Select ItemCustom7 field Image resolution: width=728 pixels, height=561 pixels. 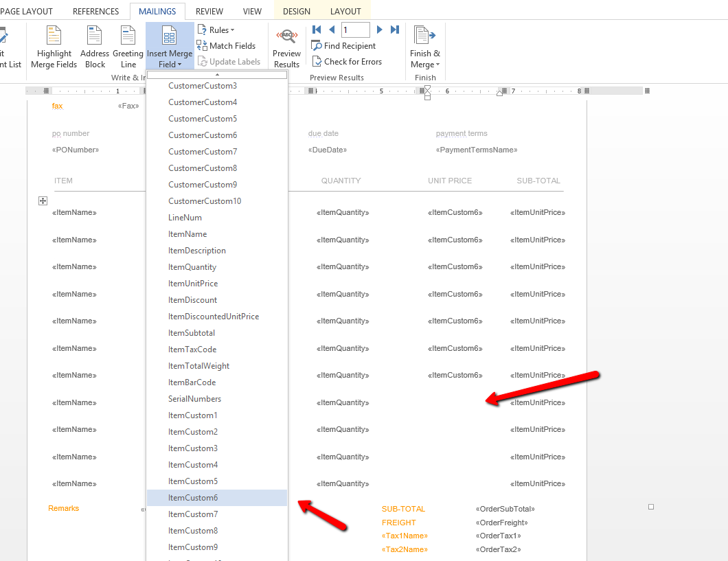(217, 514)
